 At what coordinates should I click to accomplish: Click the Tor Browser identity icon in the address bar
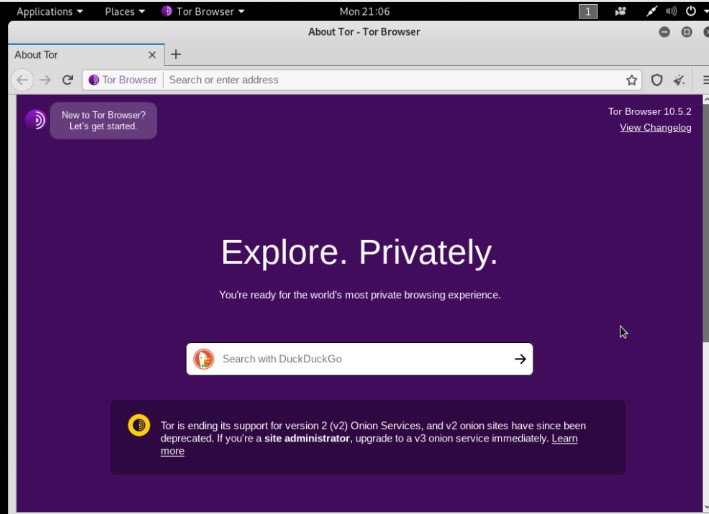(x=94, y=80)
